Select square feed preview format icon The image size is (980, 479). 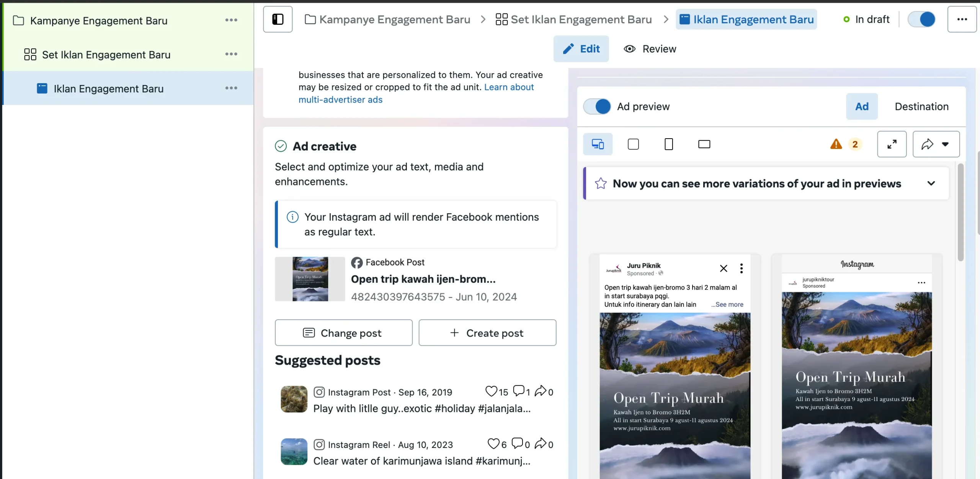[x=633, y=144]
